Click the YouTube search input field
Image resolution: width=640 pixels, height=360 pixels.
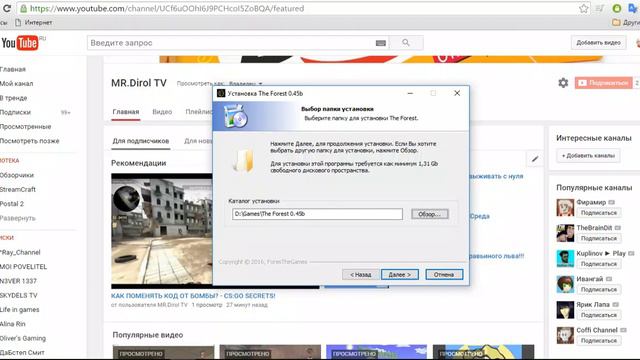click(237, 43)
